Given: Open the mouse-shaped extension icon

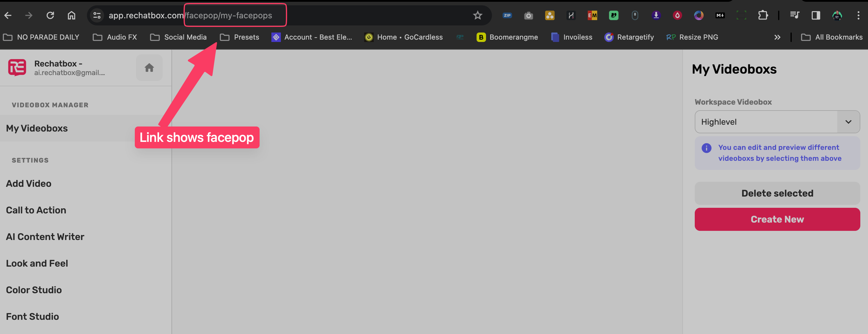Looking at the screenshot, I should [x=635, y=15].
